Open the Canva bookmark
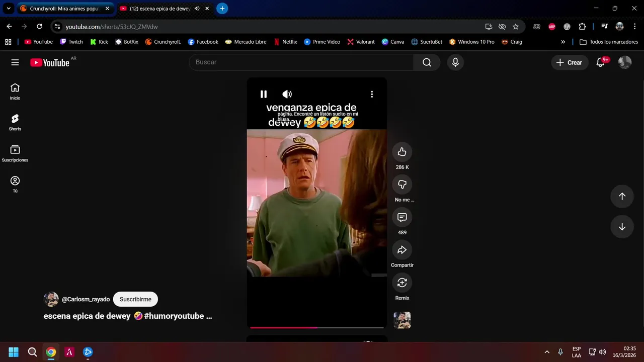This screenshot has height=362, width=644. (x=392, y=42)
